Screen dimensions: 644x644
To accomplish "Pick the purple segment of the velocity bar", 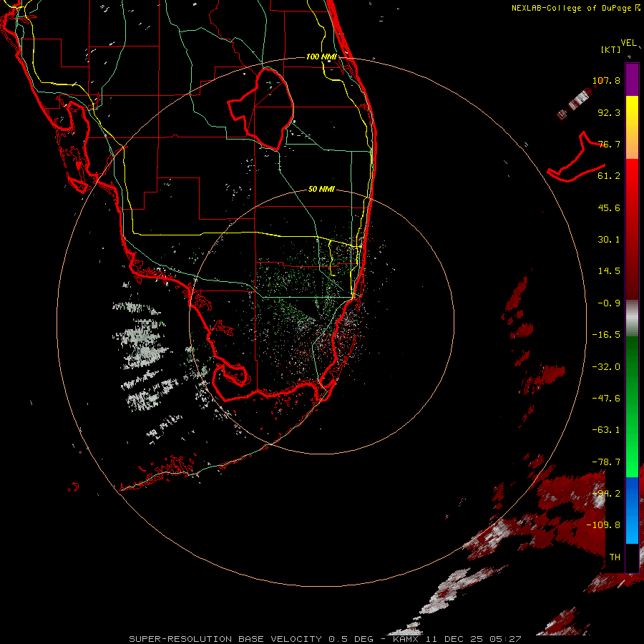I will (x=632, y=79).
